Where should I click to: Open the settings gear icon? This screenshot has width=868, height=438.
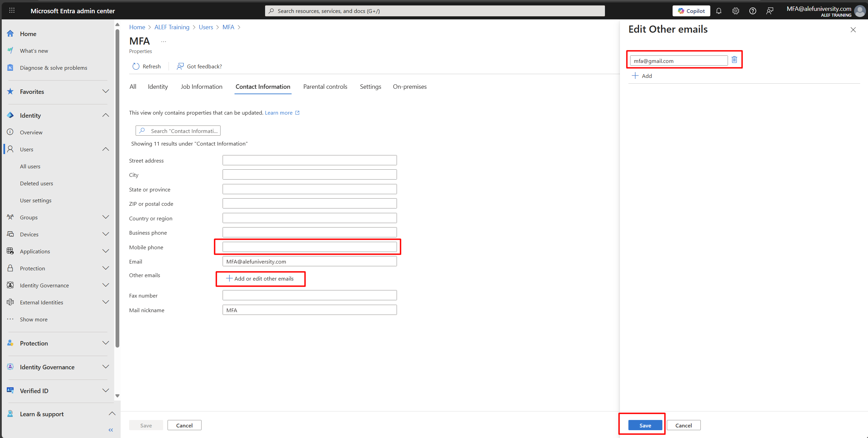pyautogui.click(x=735, y=11)
